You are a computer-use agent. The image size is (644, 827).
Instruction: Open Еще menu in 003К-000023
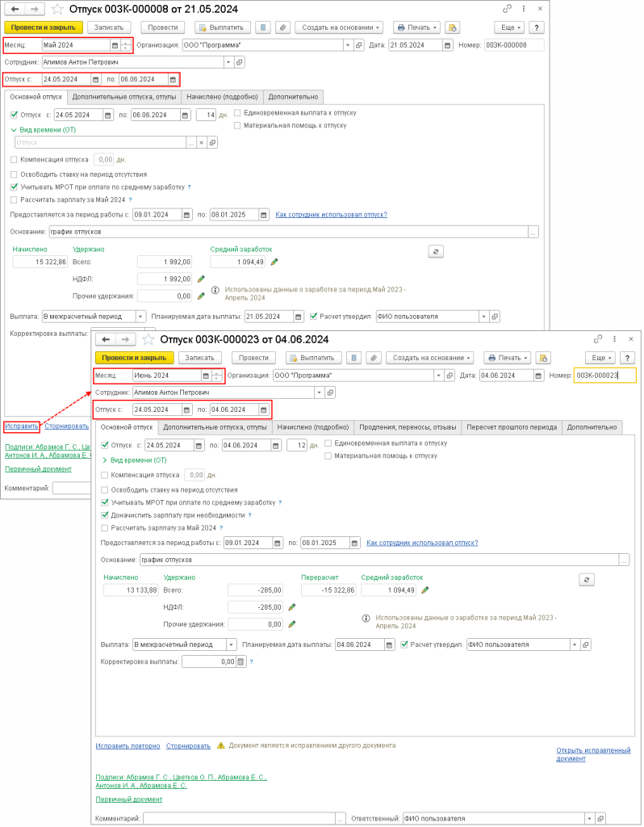coord(600,358)
